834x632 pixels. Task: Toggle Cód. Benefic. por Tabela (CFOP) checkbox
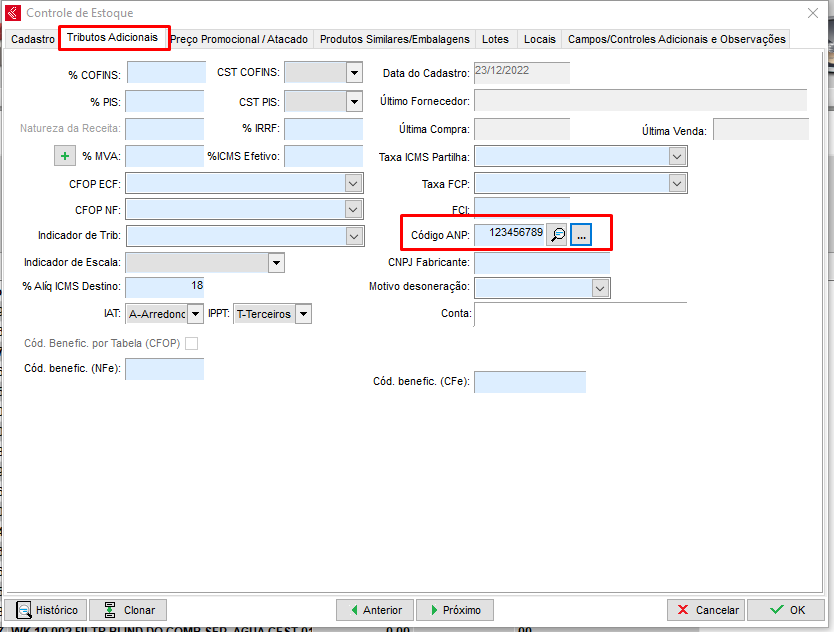tap(192, 344)
